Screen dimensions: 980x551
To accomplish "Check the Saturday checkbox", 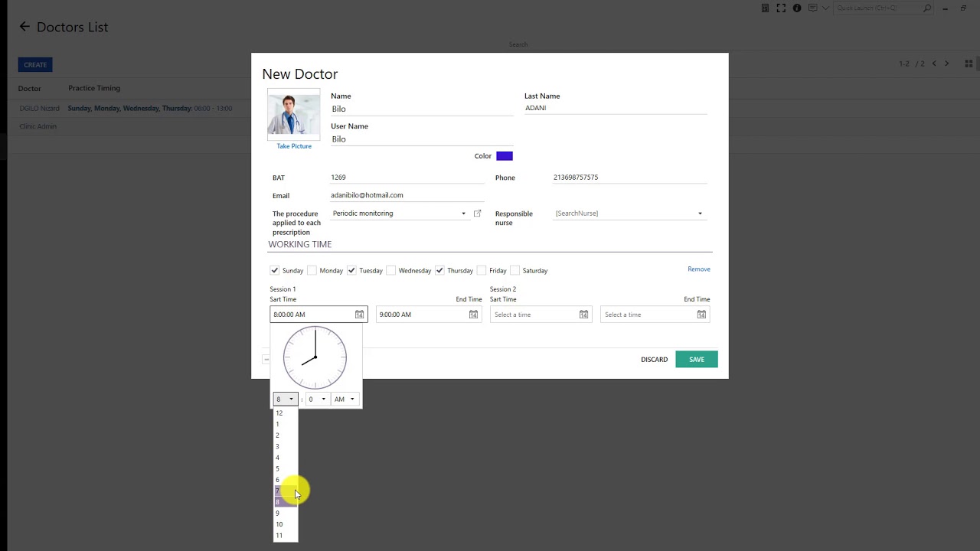I will 514,270.
